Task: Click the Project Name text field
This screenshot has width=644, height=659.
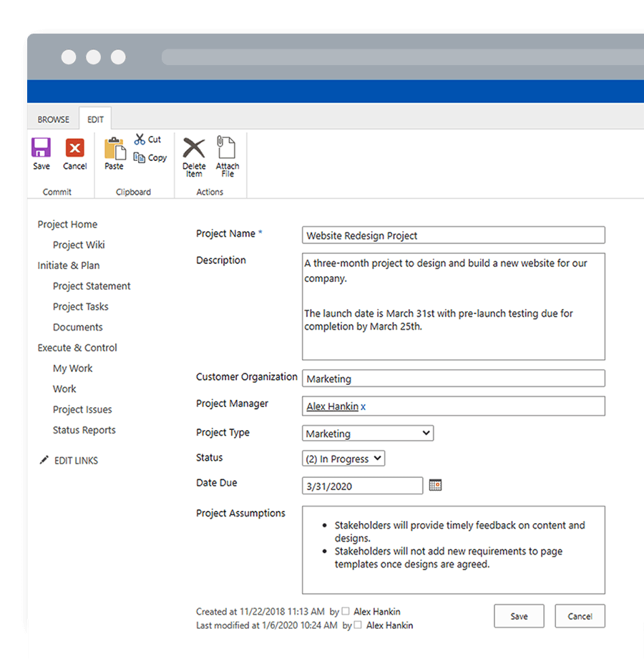Action: click(453, 235)
